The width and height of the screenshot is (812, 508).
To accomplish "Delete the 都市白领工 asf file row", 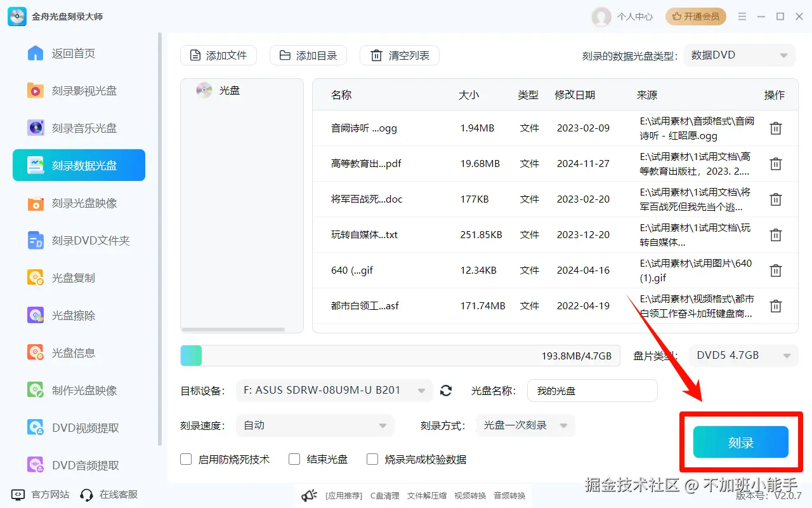I will click(x=775, y=306).
